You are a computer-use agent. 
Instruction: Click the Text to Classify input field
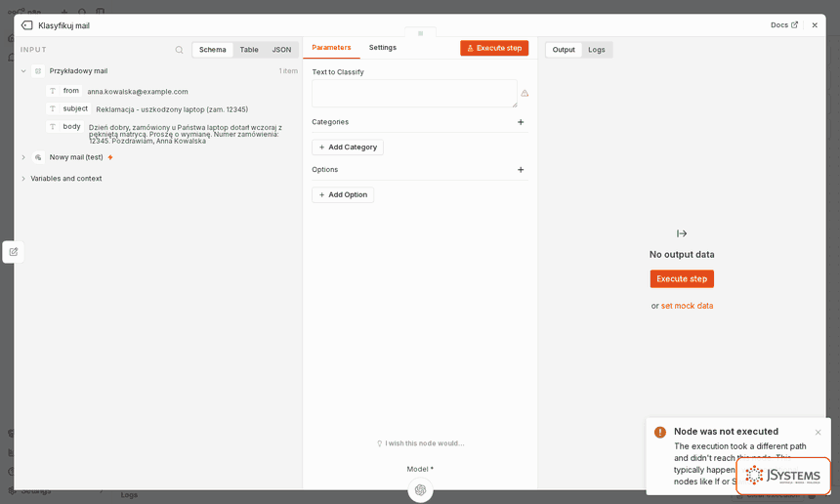point(415,93)
